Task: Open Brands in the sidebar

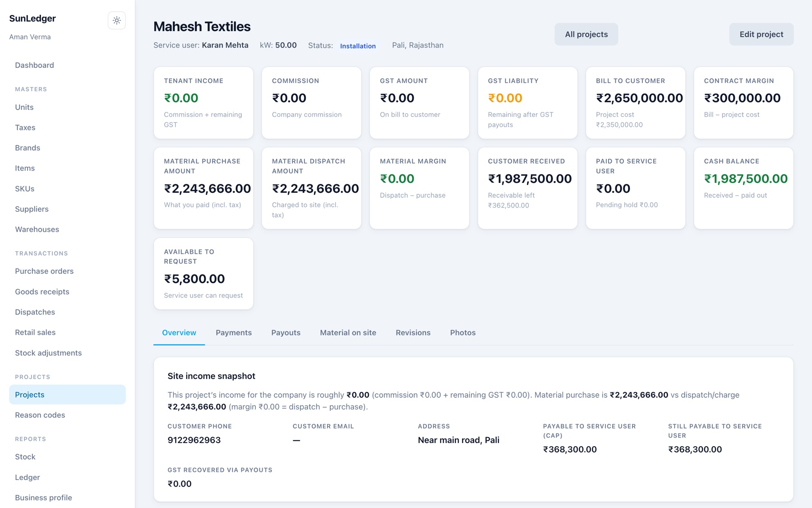Action: point(67,148)
